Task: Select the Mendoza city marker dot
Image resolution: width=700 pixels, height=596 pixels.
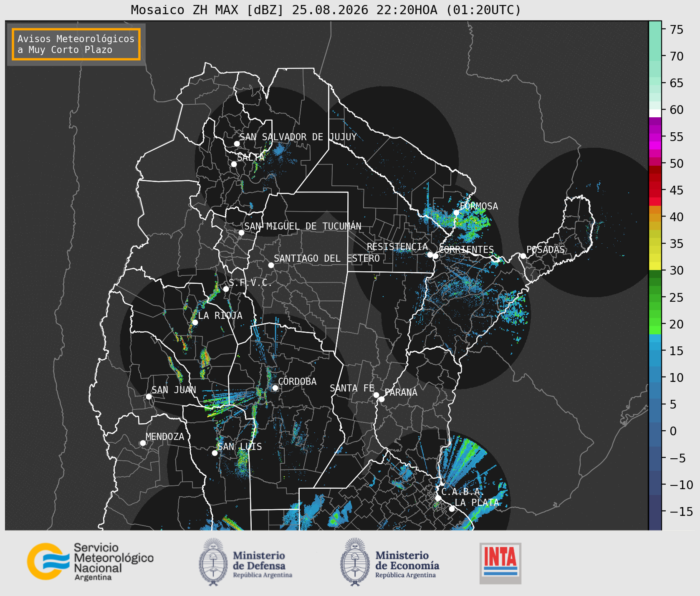Action: click(x=143, y=443)
